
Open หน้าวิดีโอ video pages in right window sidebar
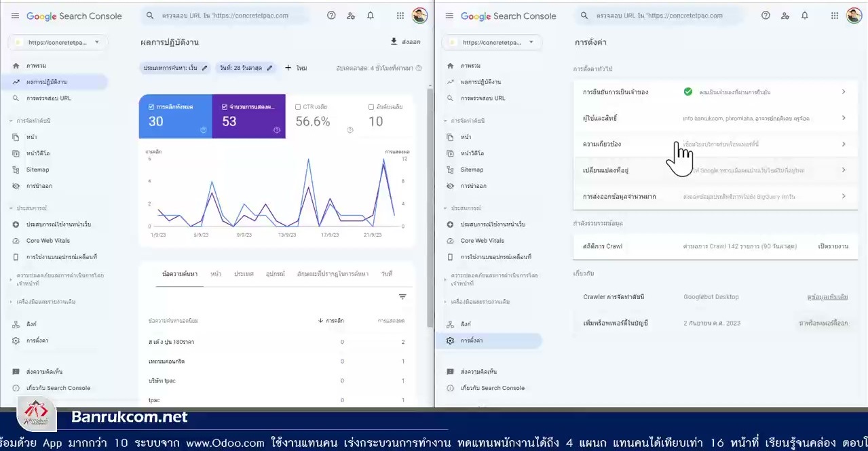(x=489, y=153)
